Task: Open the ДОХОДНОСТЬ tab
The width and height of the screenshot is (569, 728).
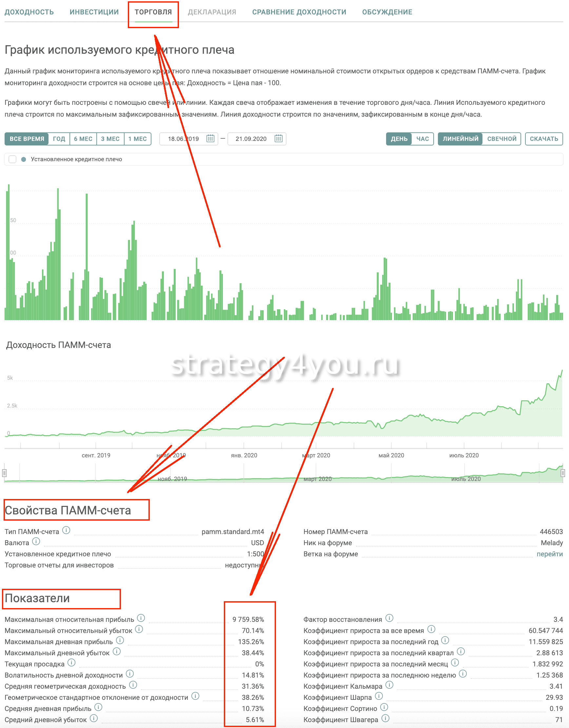Action: click(29, 12)
